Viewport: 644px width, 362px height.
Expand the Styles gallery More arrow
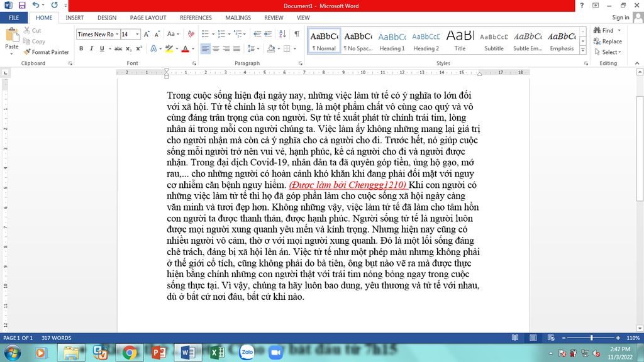[x=583, y=50]
